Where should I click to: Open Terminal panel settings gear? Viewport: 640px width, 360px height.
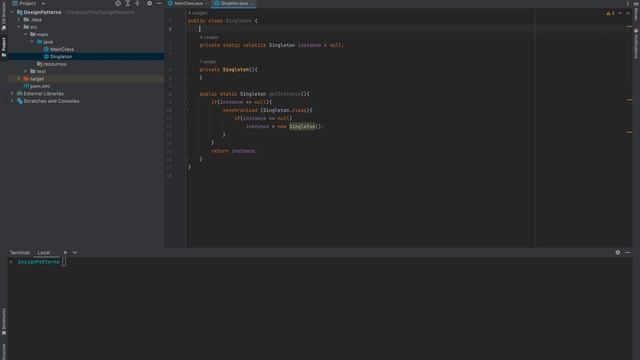pos(618,253)
